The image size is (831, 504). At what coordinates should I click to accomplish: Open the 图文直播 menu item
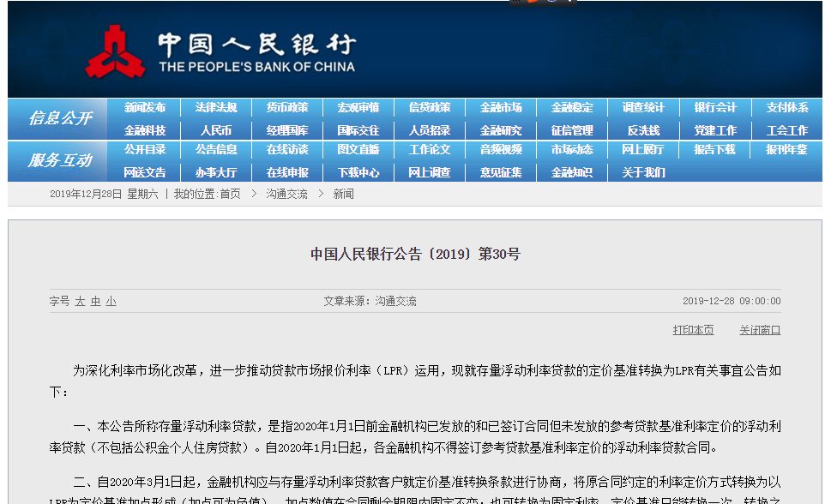coord(358,150)
